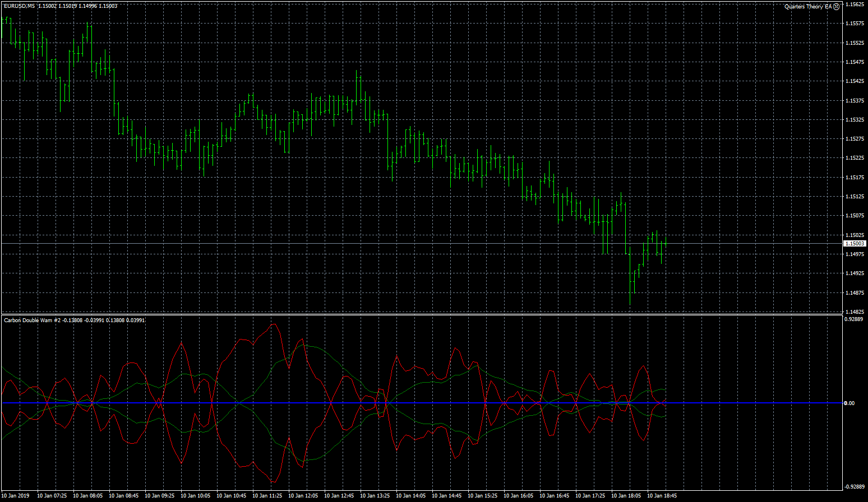The image size is (868, 502).
Task: Click price scale value 1.14875
Action: pos(855,292)
